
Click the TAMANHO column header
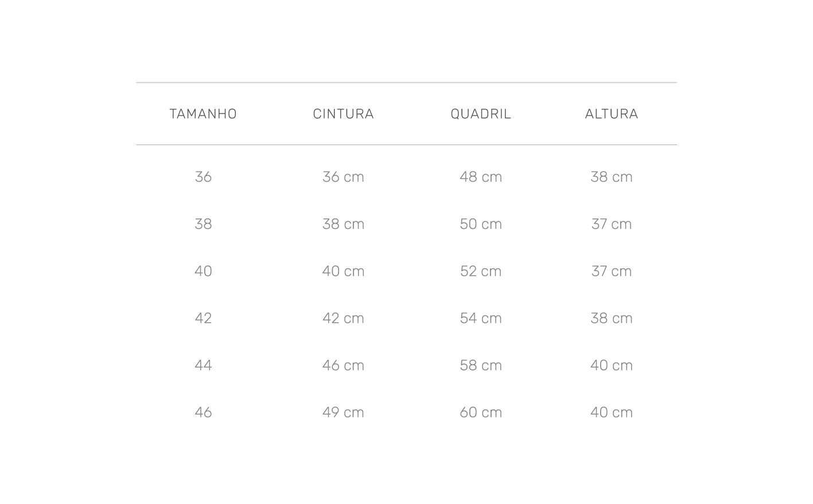[203, 114]
